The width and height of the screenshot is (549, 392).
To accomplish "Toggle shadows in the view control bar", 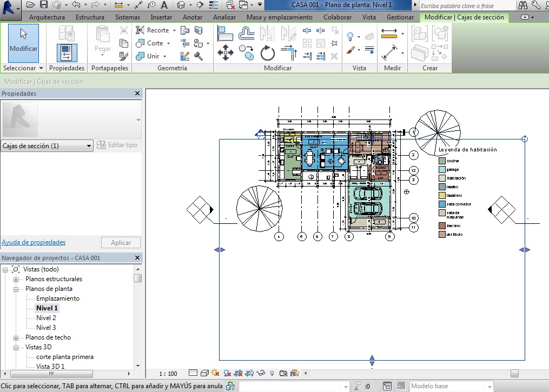I will (x=227, y=373).
